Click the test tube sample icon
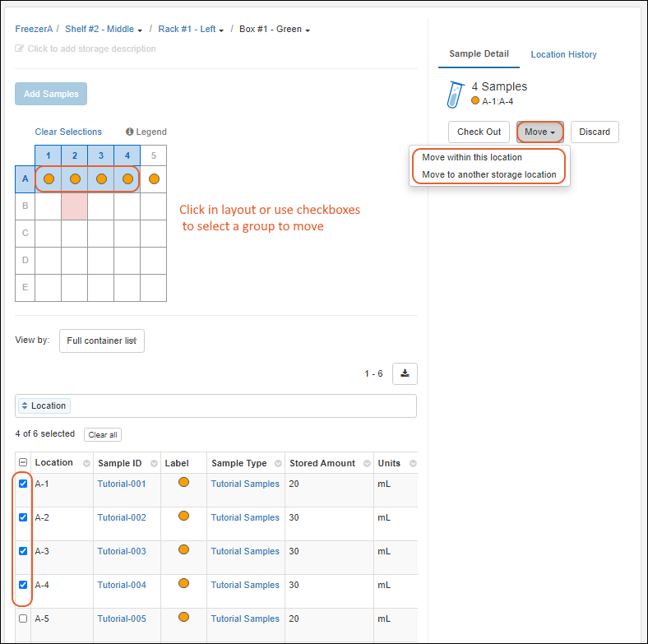The width and height of the screenshot is (648, 644). click(455, 94)
